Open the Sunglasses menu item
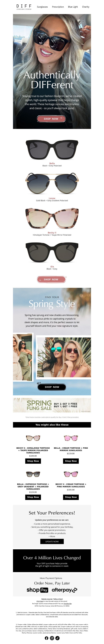 42,7
